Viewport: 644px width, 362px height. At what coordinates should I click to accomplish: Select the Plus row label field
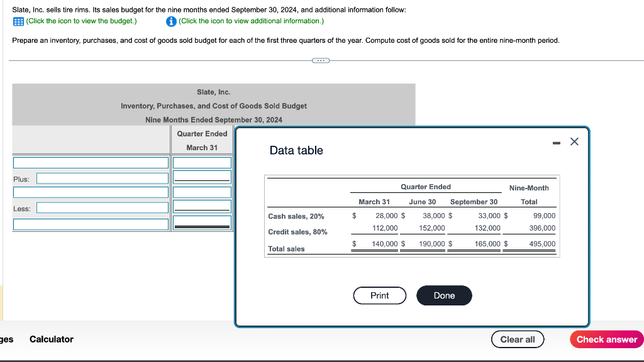coord(103,178)
